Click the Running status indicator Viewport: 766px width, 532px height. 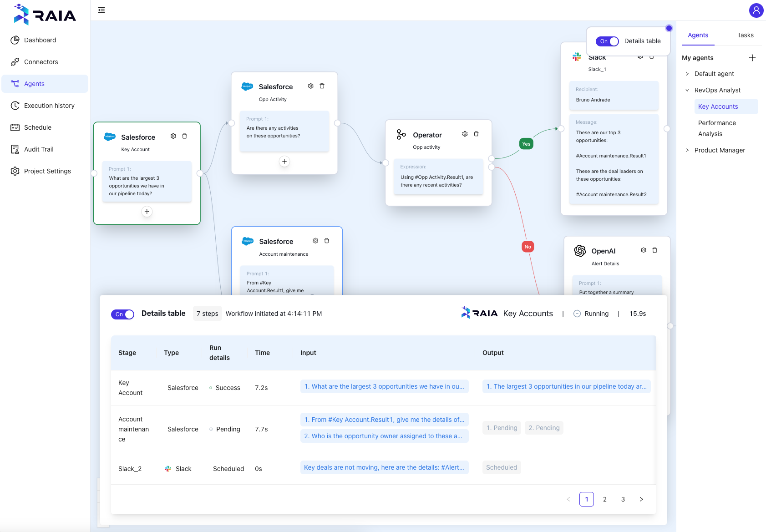pyautogui.click(x=591, y=314)
